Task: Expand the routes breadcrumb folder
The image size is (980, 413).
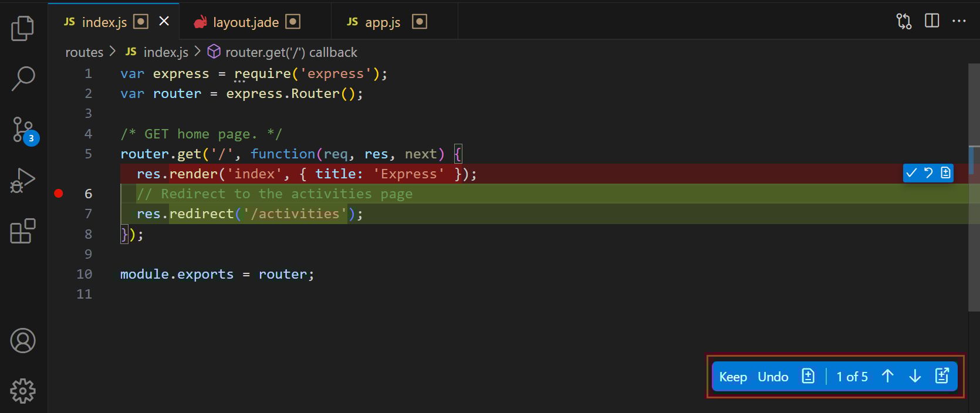Action: pos(84,52)
